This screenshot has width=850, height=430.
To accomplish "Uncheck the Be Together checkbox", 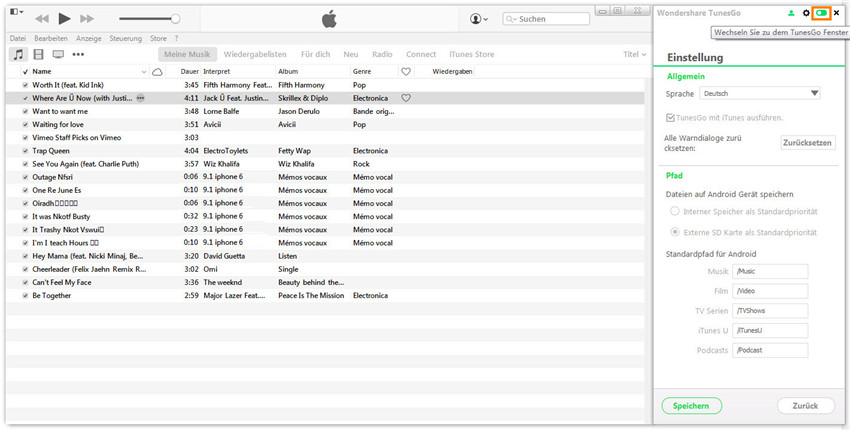I will 25,296.
